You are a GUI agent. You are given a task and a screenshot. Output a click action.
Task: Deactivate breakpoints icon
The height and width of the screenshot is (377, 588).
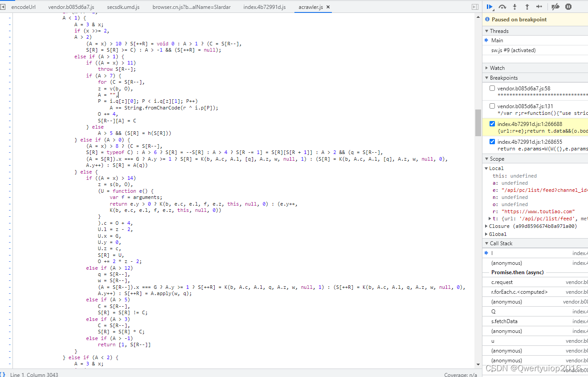pos(555,7)
